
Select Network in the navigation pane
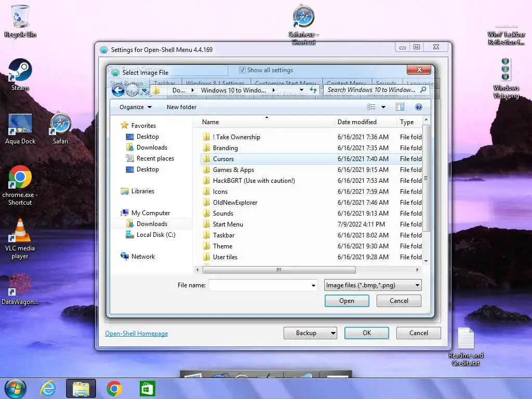[x=138, y=257]
